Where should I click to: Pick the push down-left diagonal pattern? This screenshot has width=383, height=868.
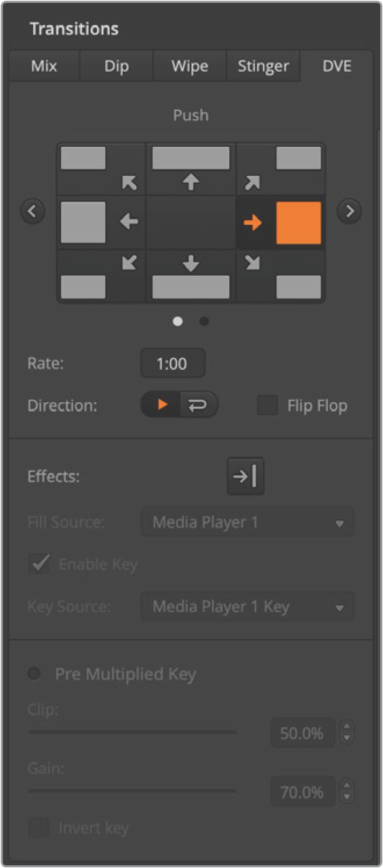(x=100, y=276)
